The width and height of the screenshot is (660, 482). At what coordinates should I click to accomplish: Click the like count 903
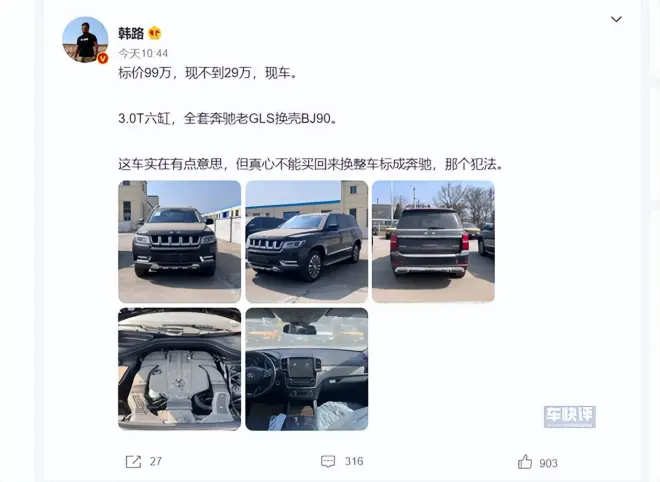[548, 463]
